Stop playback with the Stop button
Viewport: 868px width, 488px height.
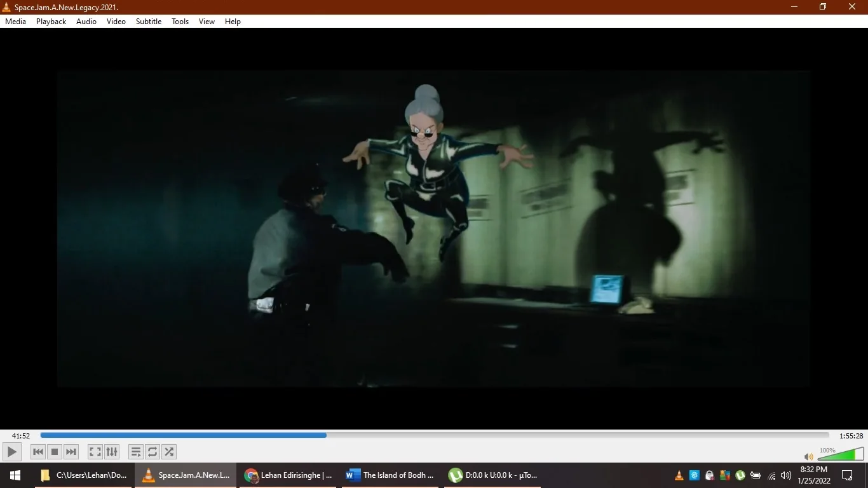pos(55,452)
